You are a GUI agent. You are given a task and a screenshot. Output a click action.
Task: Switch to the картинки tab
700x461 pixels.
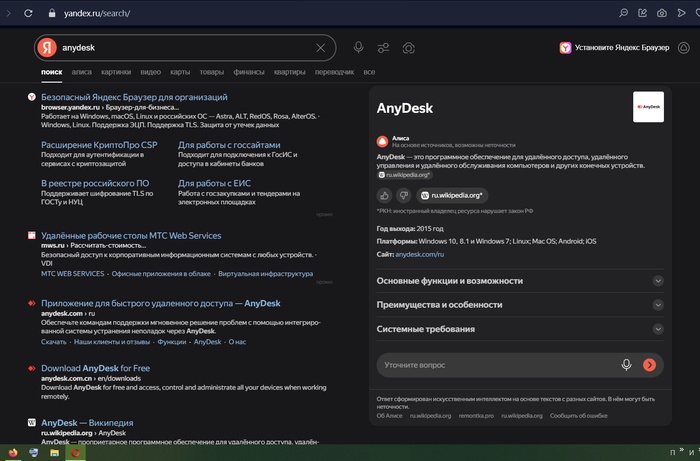pyautogui.click(x=115, y=72)
